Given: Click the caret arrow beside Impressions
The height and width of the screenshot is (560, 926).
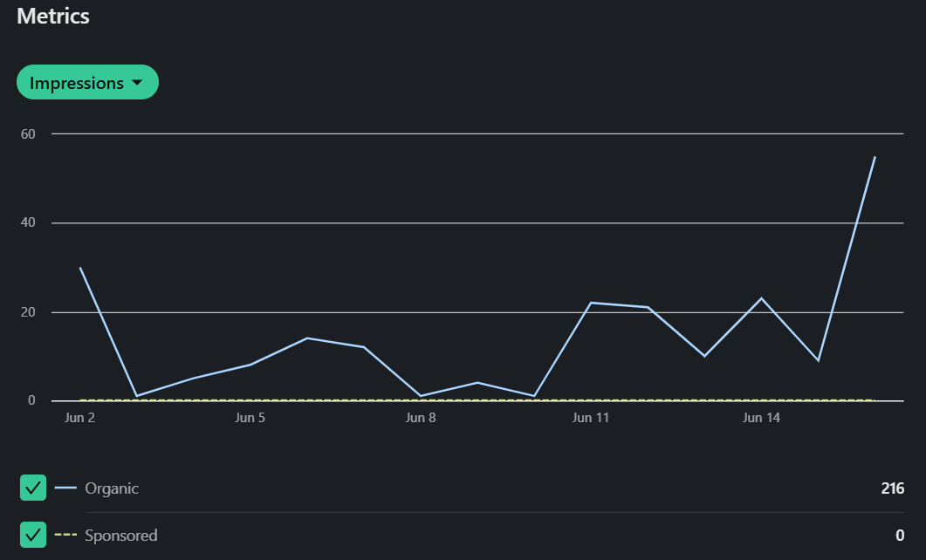Looking at the screenshot, I should coord(136,83).
